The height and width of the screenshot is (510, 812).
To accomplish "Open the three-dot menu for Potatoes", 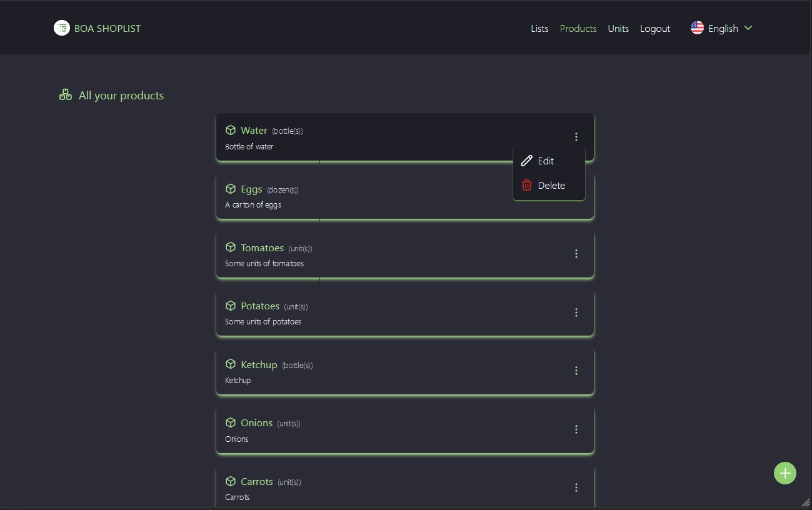I will (x=576, y=312).
